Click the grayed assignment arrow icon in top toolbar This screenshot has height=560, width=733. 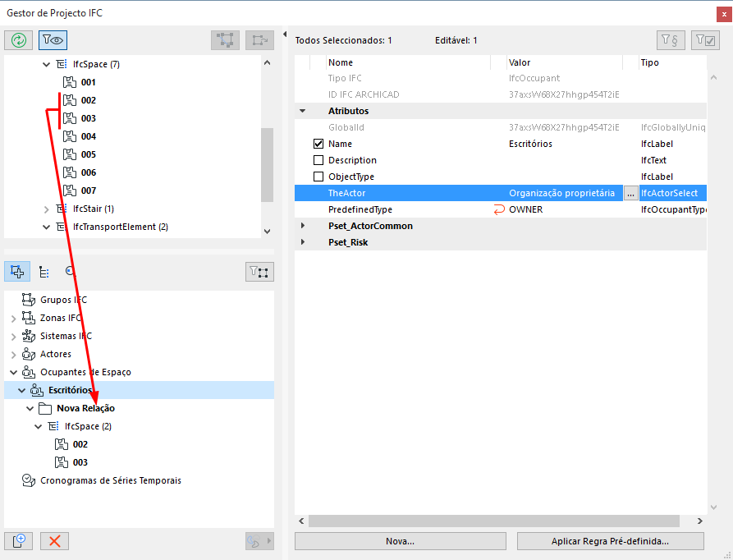(260, 40)
